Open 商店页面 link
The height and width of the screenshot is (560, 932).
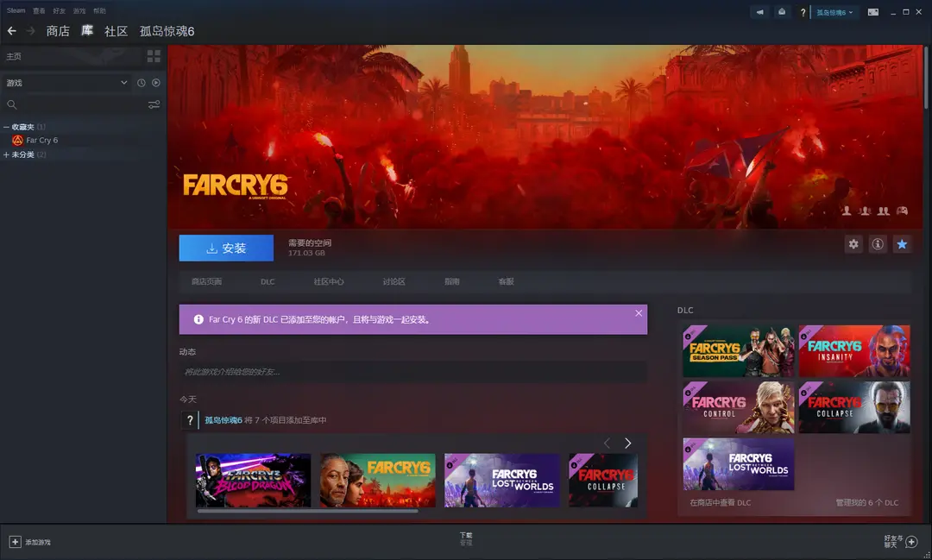point(206,281)
